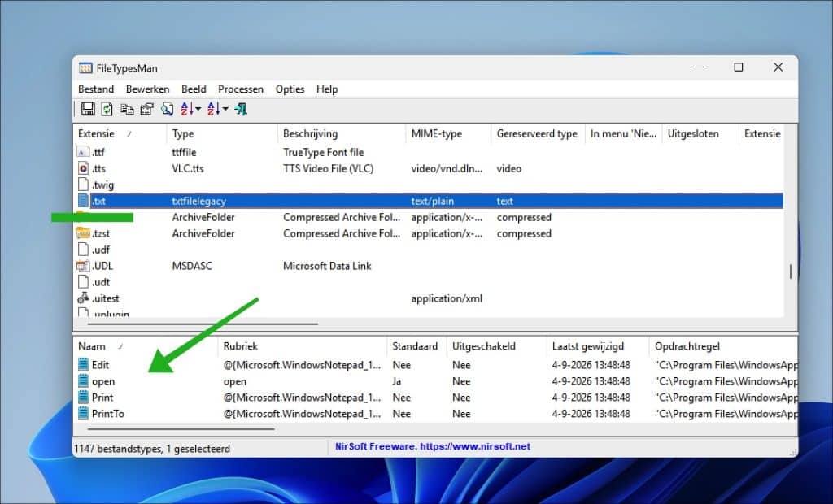The height and width of the screenshot is (504, 833).
Task: Click the TrueType Font file description
Action: click(323, 153)
